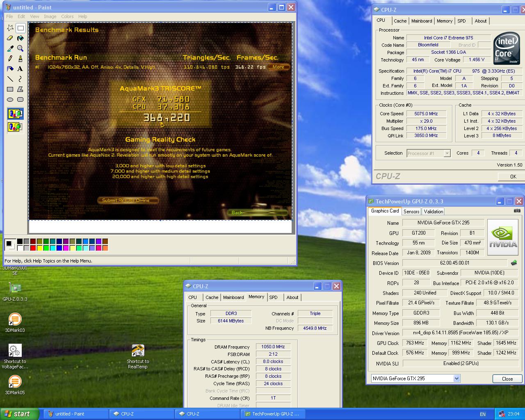Open the Image menu in Paint

50,16
